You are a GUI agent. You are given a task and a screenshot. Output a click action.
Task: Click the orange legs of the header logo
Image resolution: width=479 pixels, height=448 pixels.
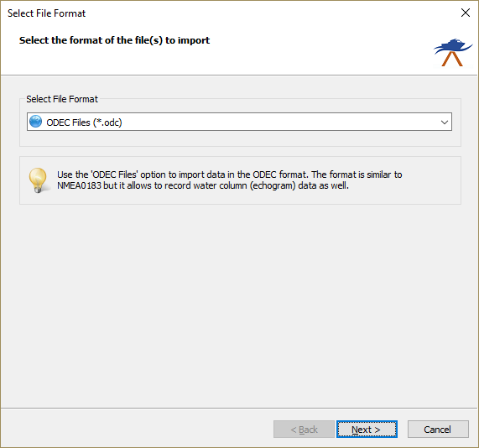coord(452,59)
